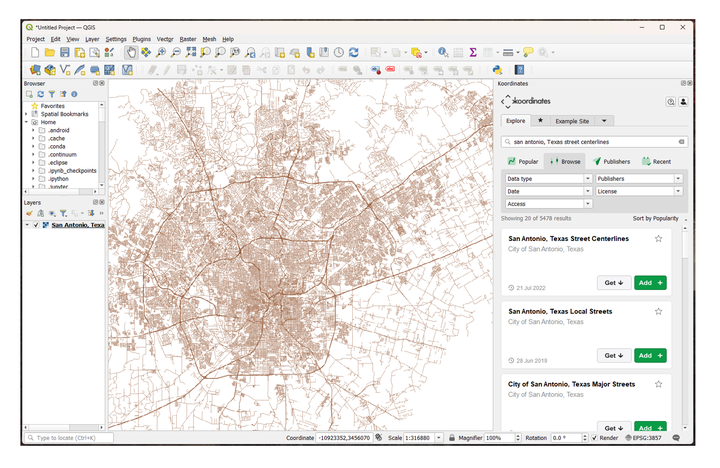This screenshot has height=468, width=720.
Task: Open Python console icon
Action: pyautogui.click(x=497, y=70)
